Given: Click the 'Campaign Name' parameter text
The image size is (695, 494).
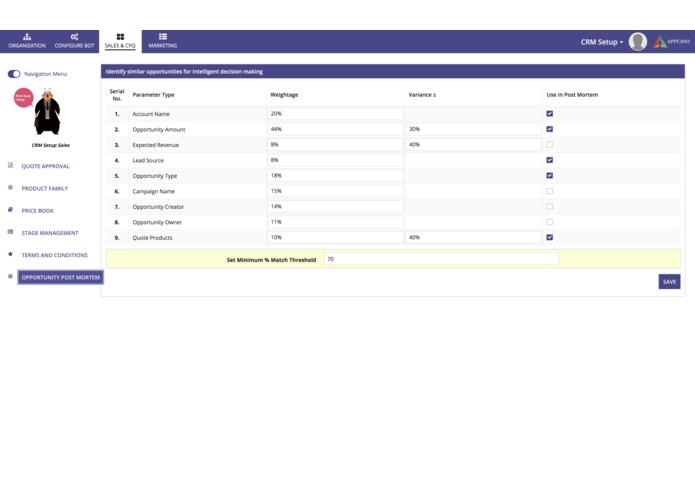Looking at the screenshot, I should (153, 191).
